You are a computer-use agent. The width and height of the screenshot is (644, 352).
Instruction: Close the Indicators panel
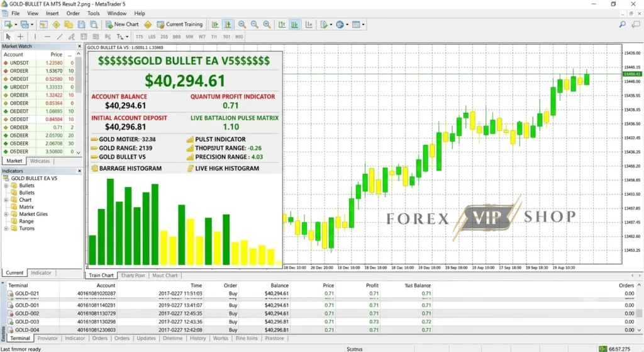79,171
